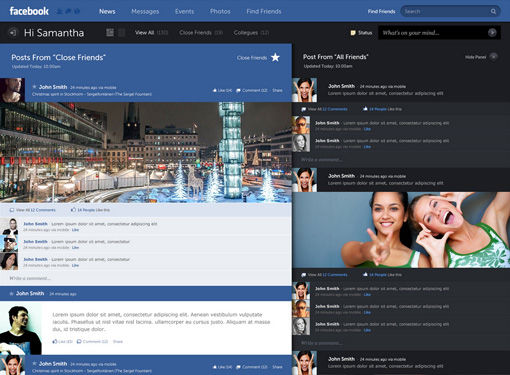The image size is (510, 375).
Task: Submit the status with the round arrow button
Action: (492, 32)
